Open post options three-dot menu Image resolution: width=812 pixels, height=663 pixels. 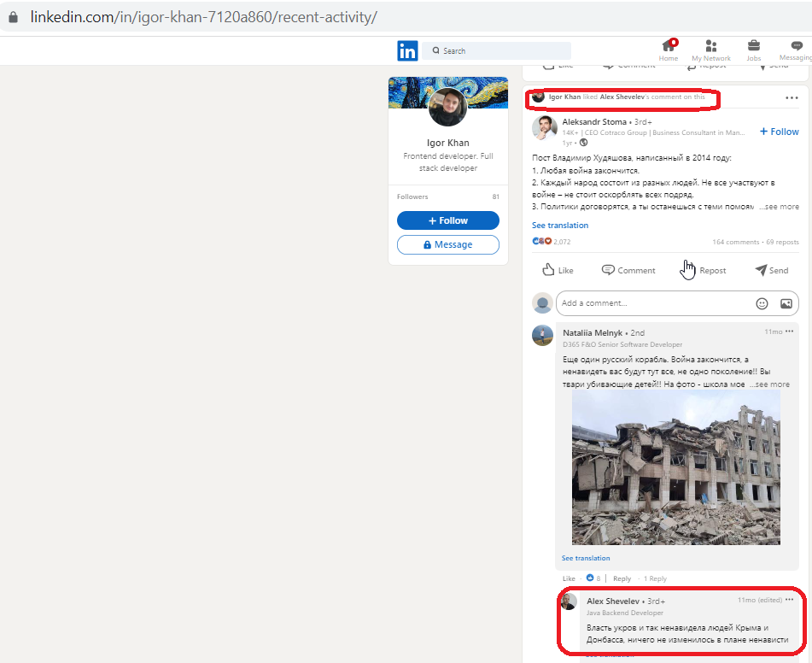point(792,97)
